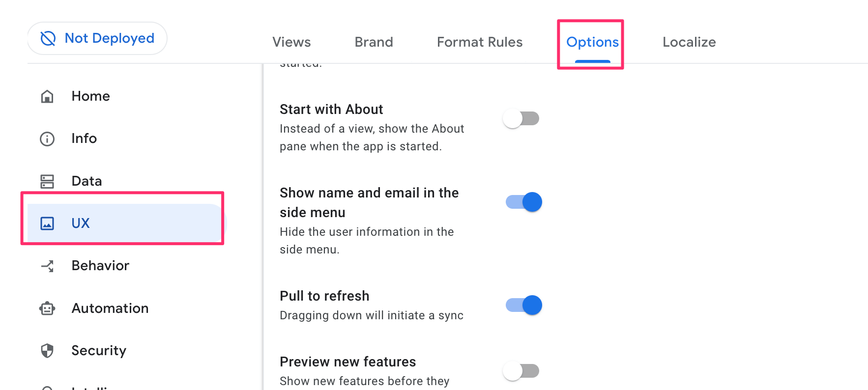
Task: Open the Localize tab
Action: [689, 42]
